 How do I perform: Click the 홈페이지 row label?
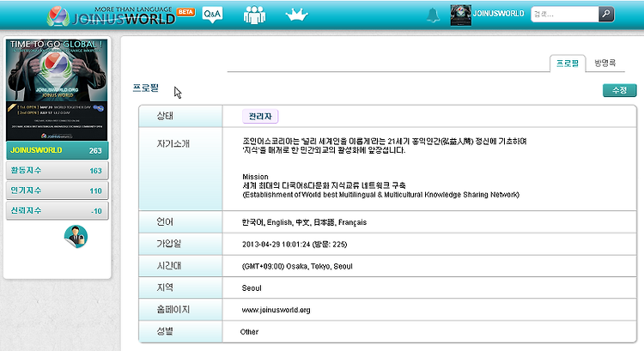(173, 310)
